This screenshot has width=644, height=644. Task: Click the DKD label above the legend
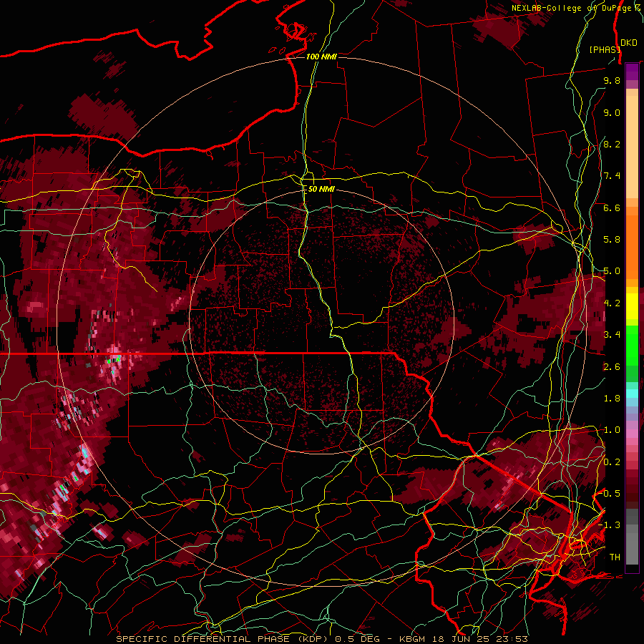point(629,43)
